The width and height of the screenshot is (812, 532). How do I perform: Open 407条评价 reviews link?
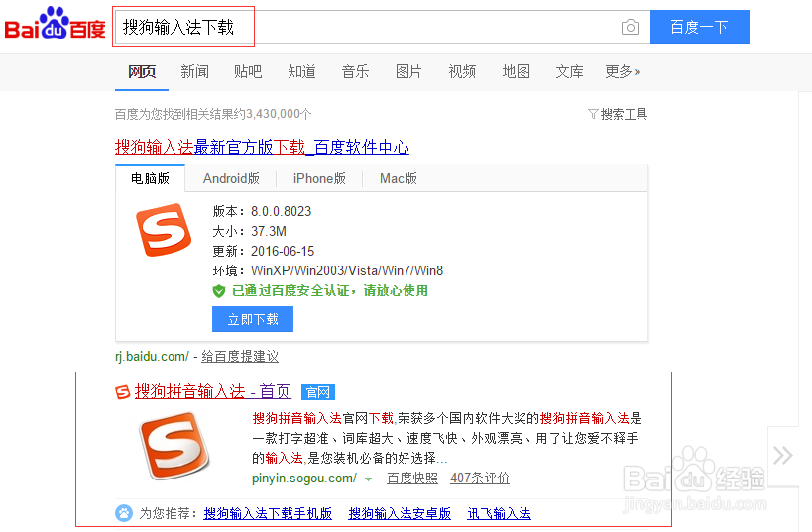click(x=480, y=479)
